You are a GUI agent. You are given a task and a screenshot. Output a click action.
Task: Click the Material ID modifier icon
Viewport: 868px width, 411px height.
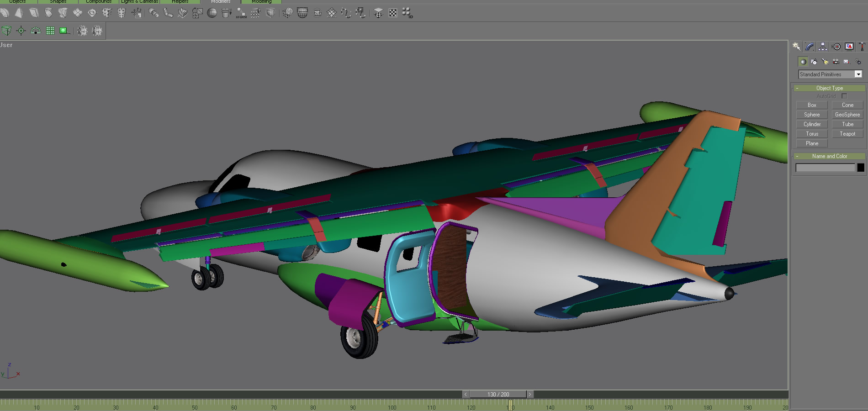(x=407, y=13)
